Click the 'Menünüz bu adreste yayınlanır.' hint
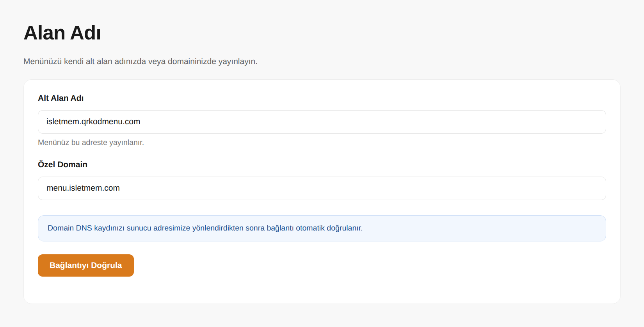Image resolution: width=644 pixels, height=327 pixels. [91, 143]
